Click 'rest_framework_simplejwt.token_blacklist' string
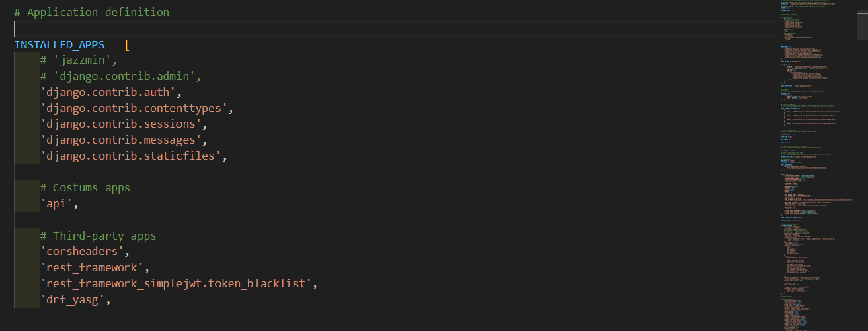Image resolution: width=868 pixels, height=331 pixels. click(175, 284)
